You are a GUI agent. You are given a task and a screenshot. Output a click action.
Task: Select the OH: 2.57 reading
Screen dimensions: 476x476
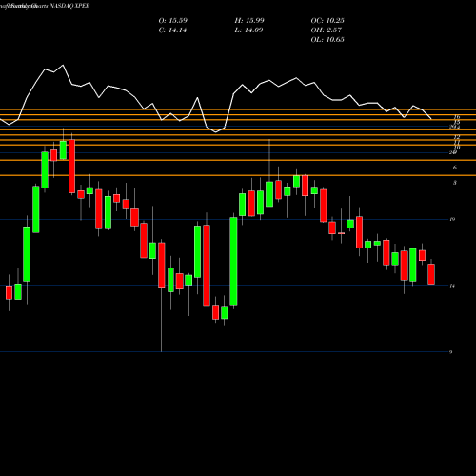[327, 30]
